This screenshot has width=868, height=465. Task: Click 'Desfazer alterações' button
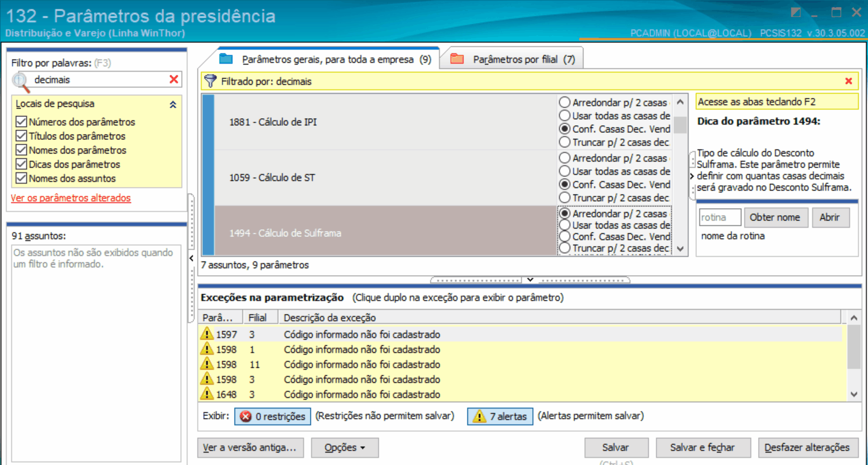click(x=808, y=448)
